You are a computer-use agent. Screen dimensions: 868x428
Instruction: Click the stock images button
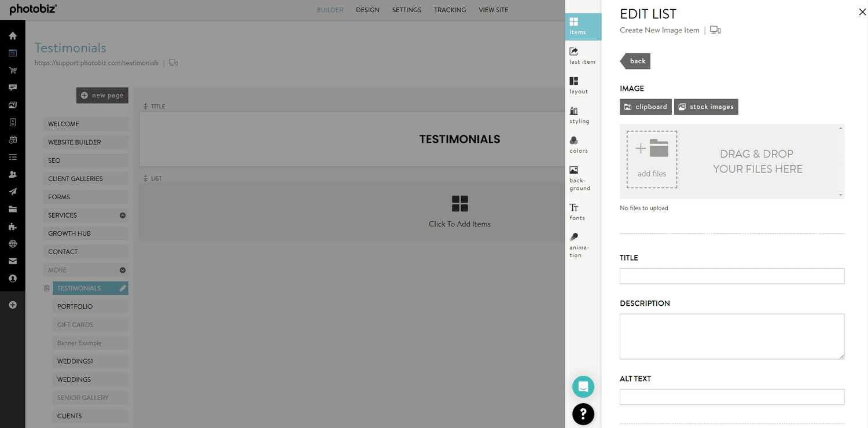pyautogui.click(x=706, y=107)
